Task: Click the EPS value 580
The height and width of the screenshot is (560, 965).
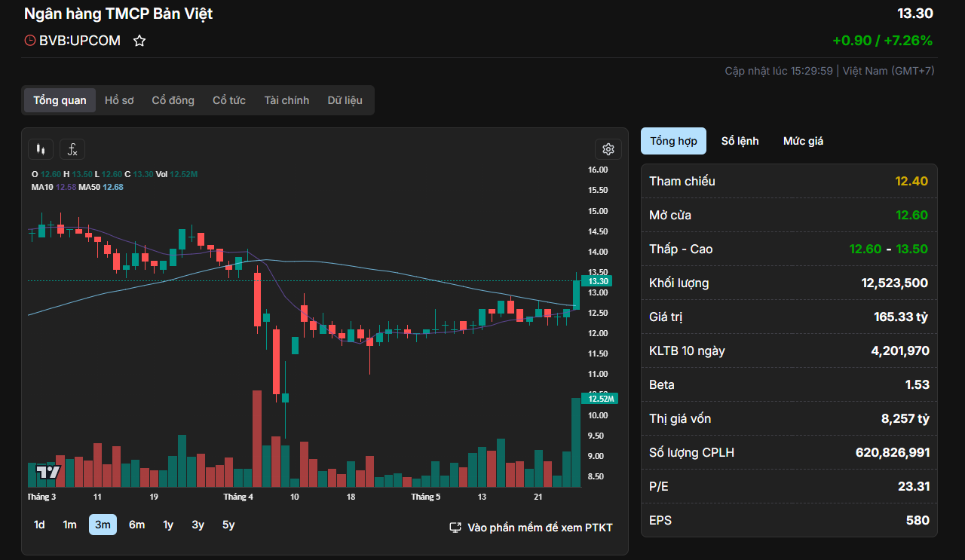Action: 918,520
